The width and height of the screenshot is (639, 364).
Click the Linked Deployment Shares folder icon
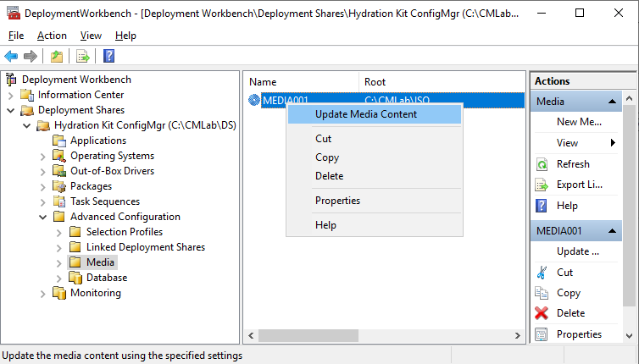click(75, 247)
